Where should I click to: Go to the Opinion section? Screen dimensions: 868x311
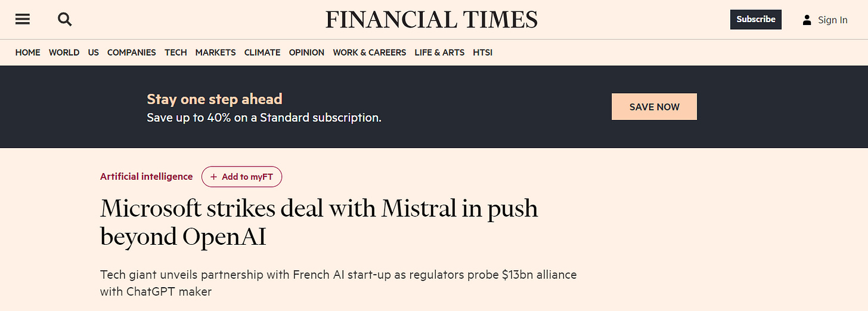[x=306, y=53]
